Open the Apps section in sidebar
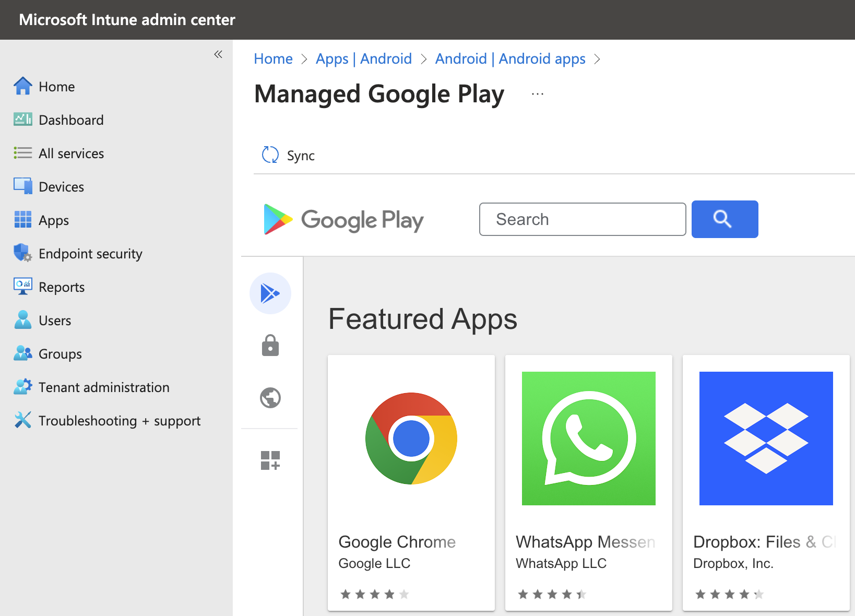The image size is (855, 616). pyautogui.click(x=54, y=220)
